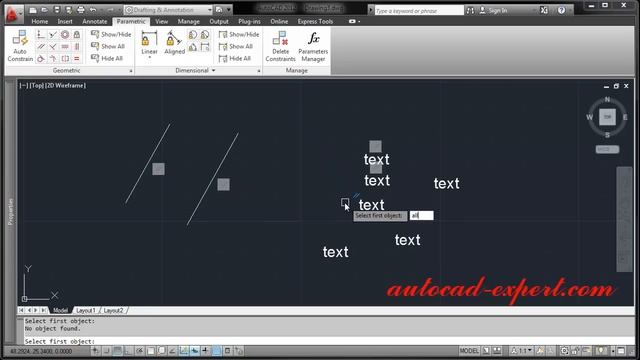This screenshot has width=640, height=360.
Task: Switch to the Layout1 tab
Action: [86, 311]
